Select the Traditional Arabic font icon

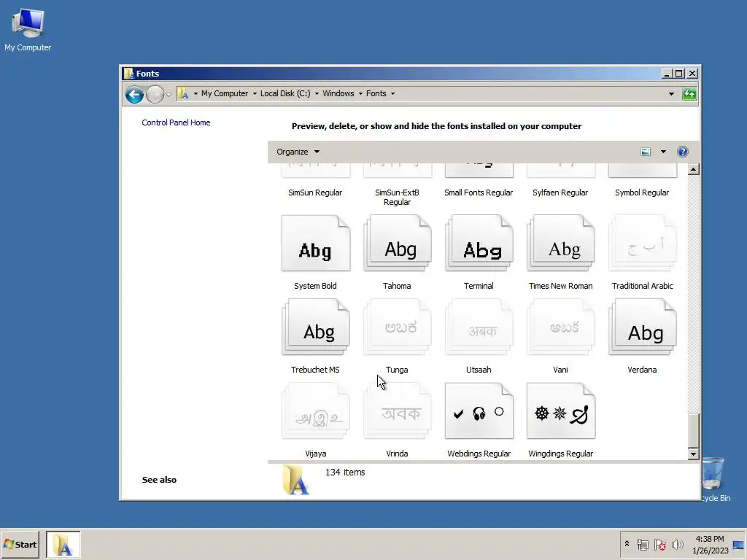click(643, 244)
